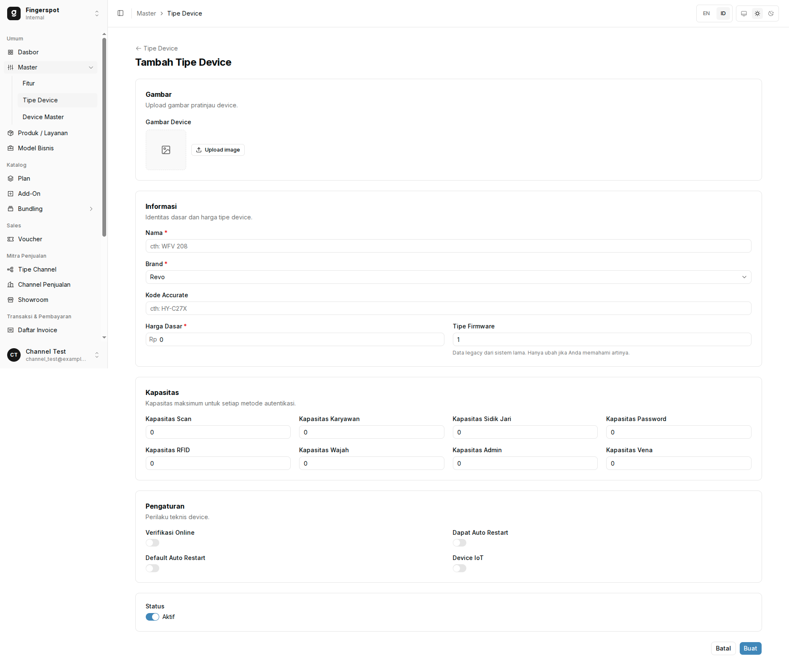Click the Showroom store icon
The width and height of the screenshot is (789, 672).
click(x=11, y=300)
